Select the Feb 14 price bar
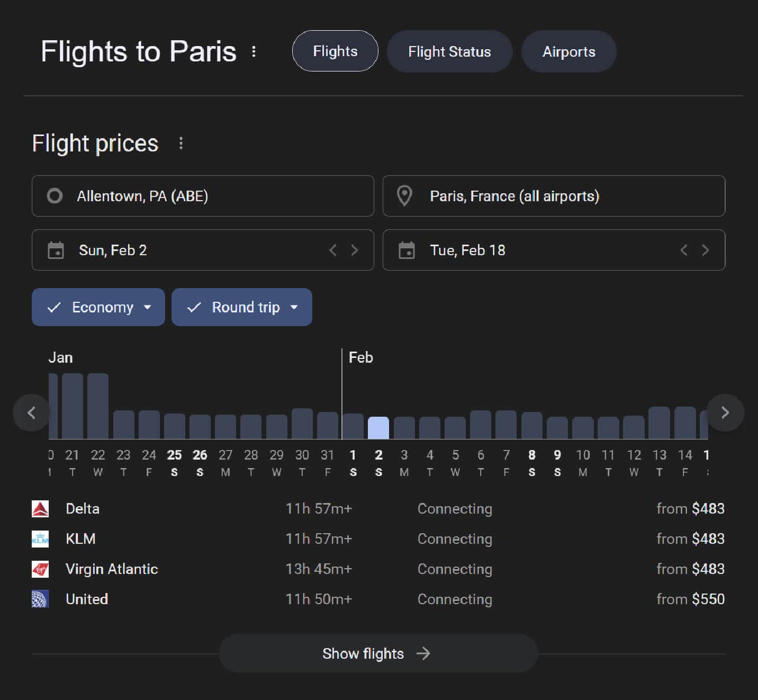The image size is (758, 700). click(x=685, y=423)
